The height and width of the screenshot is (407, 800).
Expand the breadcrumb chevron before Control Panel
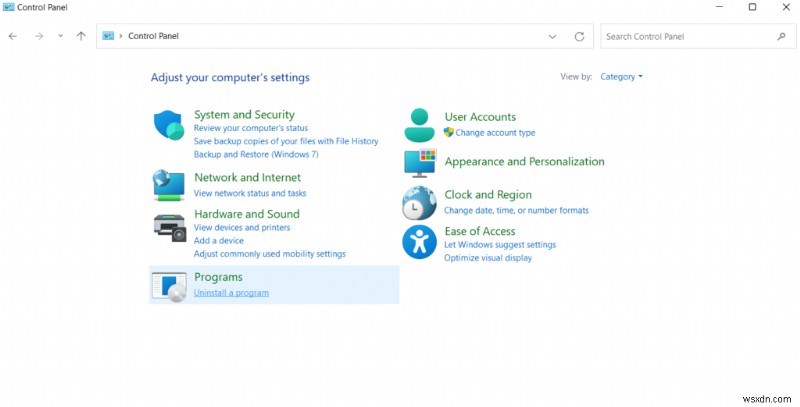pyautogui.click(x=121, y=36)
